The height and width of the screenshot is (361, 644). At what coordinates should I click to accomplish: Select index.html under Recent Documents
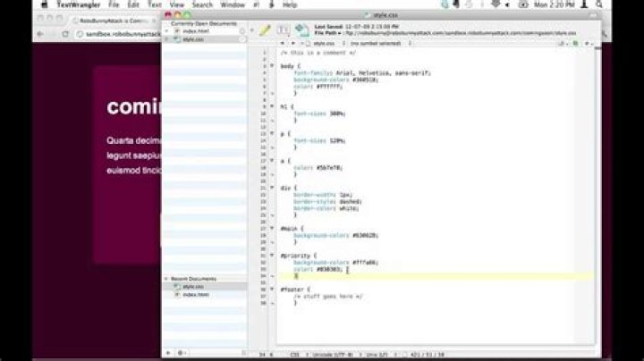pos(196,295)
